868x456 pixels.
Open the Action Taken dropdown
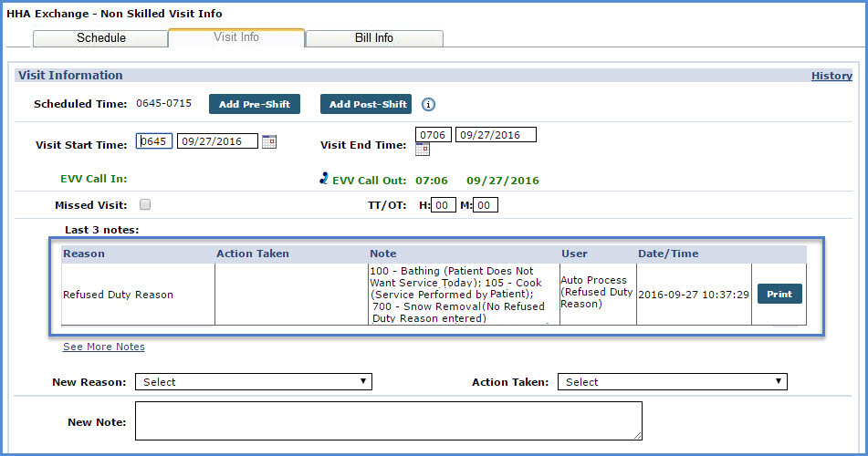click(x=673, y=382)
